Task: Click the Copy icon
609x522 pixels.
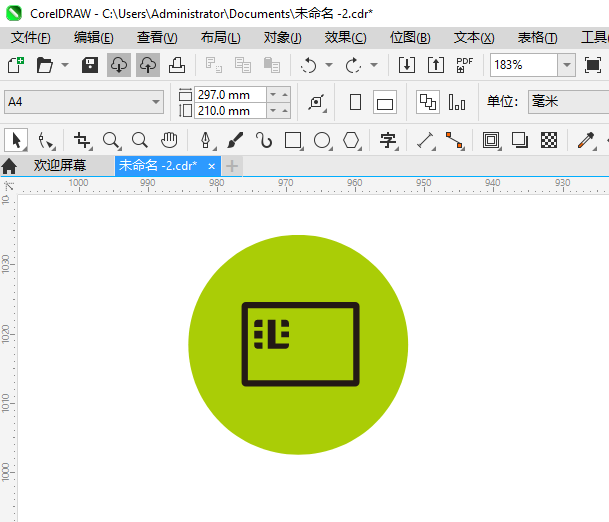Action: (x=243, y=65)
